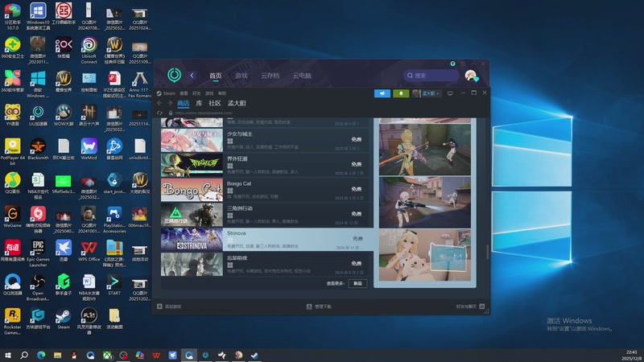This screenshot has height=362, width=644.
Task: Open File Explorer from the taskbar
Action: [57, 355]
